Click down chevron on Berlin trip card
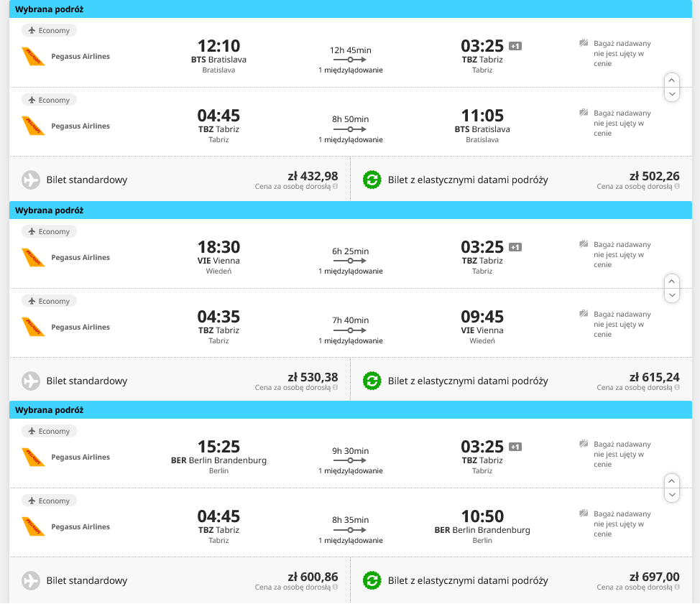This screenshot has height=604, width=700. [672, 495]
